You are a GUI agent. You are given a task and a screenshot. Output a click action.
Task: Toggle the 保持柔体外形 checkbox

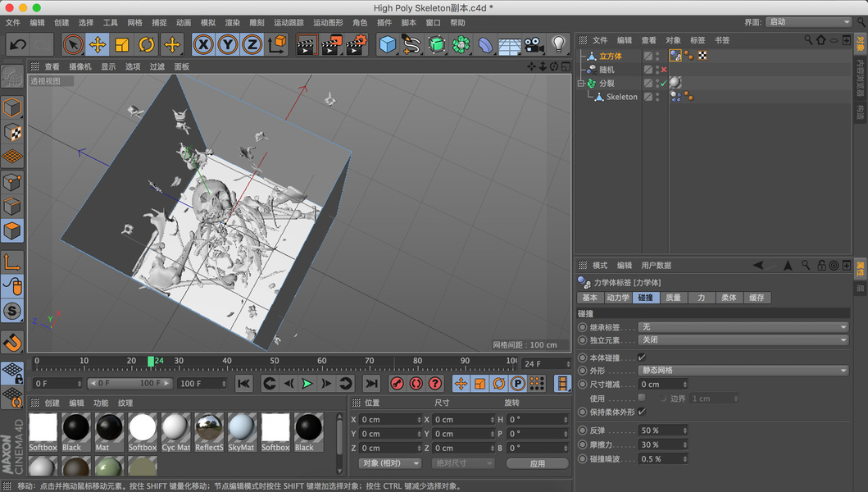[642, 412]
